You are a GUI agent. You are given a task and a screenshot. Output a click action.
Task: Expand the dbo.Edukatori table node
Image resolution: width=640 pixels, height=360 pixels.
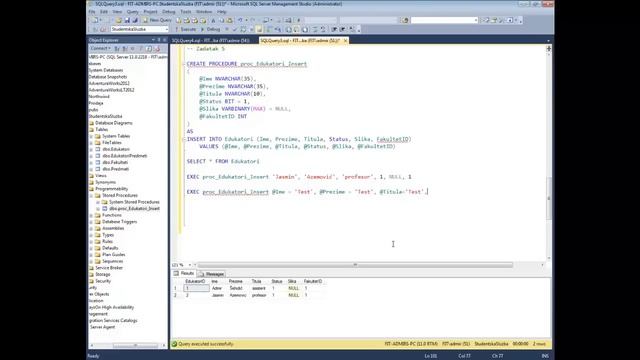click(x=91, y=149)
